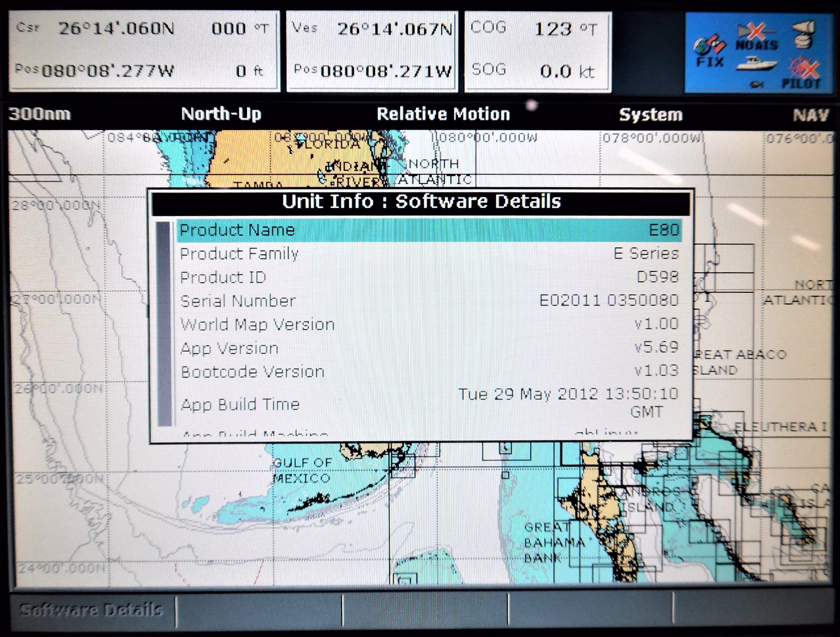
Task: Click the Bootcode Version entry
Action: pyautogui.click(x=429, y=371)
